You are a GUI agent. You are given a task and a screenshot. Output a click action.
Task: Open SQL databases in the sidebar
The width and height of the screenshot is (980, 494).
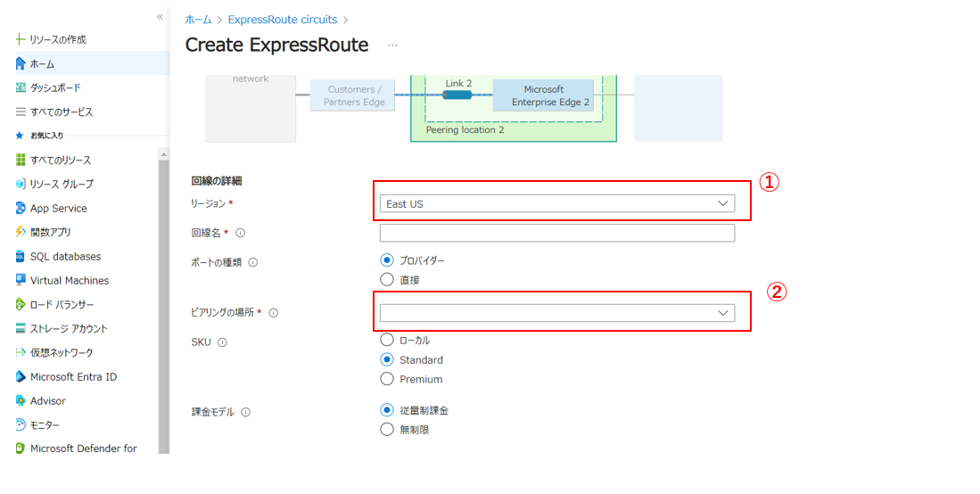(x=66, y=257)
